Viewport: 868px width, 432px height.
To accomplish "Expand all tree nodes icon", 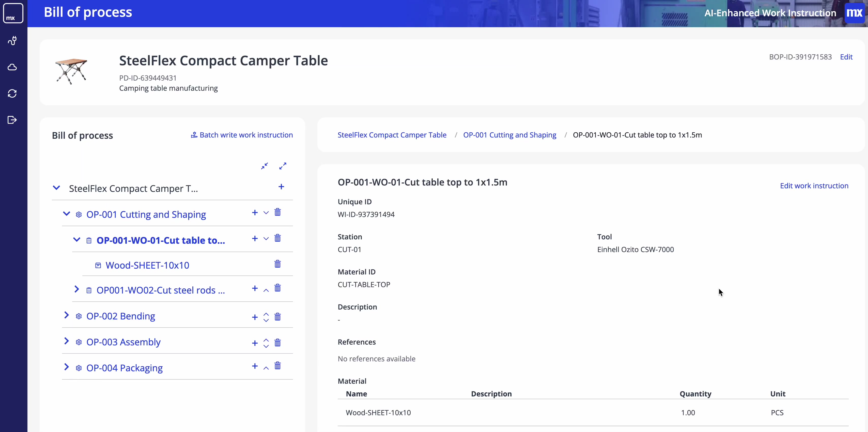I will [283, 166].
